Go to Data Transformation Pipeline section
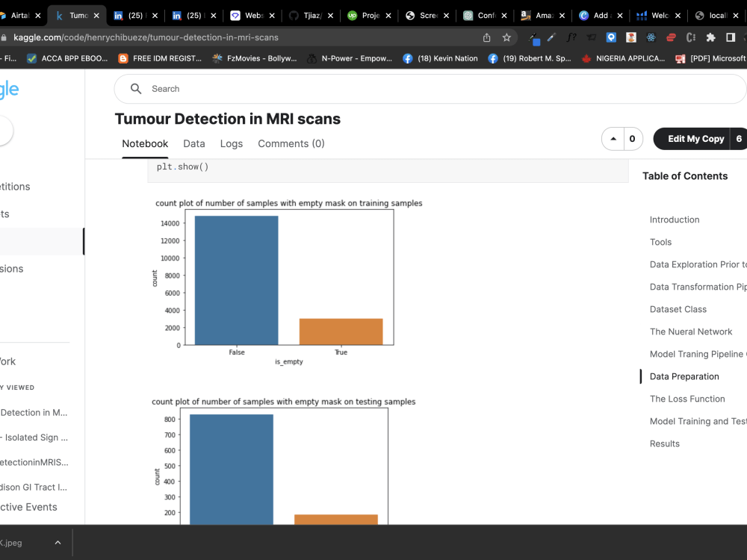This screenshot has height=560, width=747. [698, 287]
